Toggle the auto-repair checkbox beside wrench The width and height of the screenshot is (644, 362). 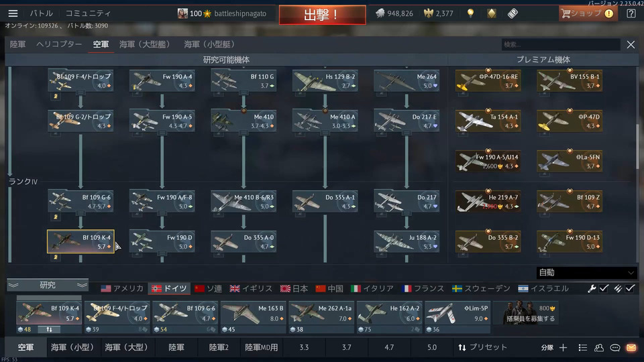pos(604,288)
